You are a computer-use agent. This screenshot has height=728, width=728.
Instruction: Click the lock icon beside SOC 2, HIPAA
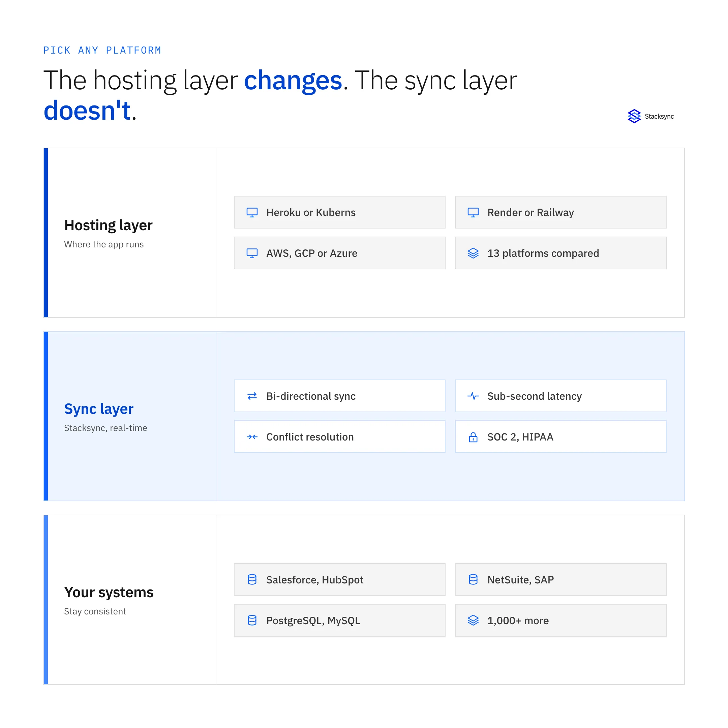coord(473,437)
